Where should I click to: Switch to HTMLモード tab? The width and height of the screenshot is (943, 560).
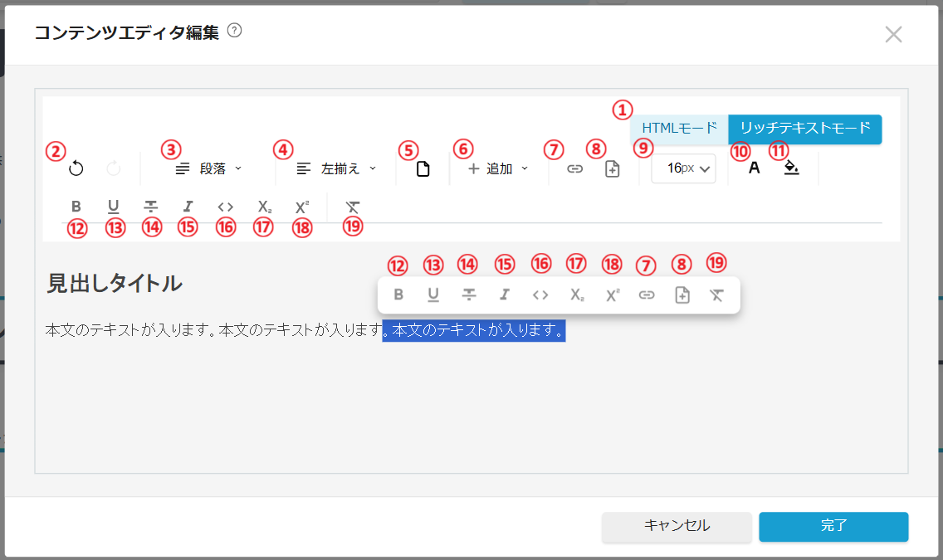point(679,129)
